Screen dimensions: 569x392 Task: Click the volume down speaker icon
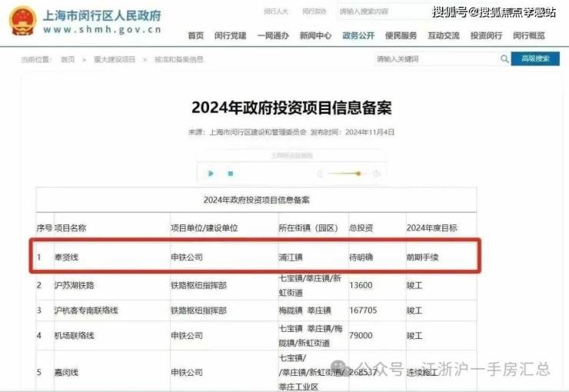tap(320, 174)
